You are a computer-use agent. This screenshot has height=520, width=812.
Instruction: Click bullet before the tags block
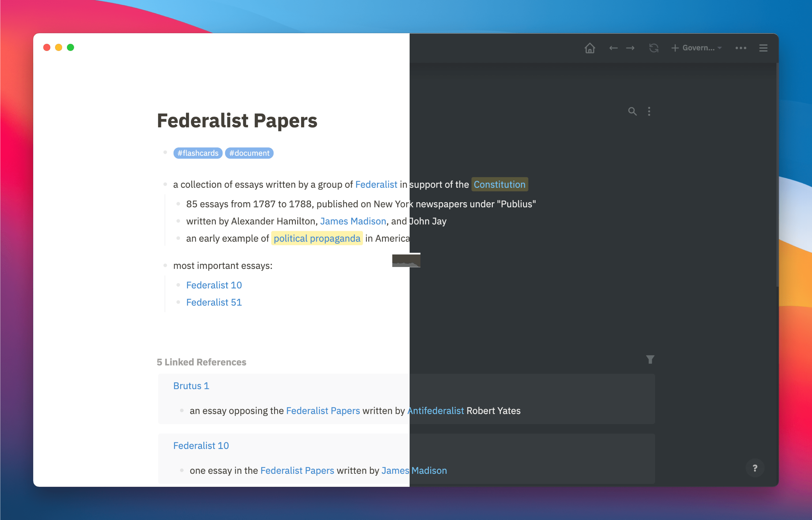(165, 152)
